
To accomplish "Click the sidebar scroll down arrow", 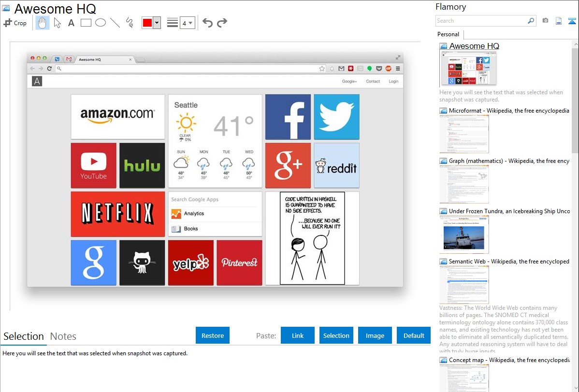I will pyautogui.click(x=576, y=388).
